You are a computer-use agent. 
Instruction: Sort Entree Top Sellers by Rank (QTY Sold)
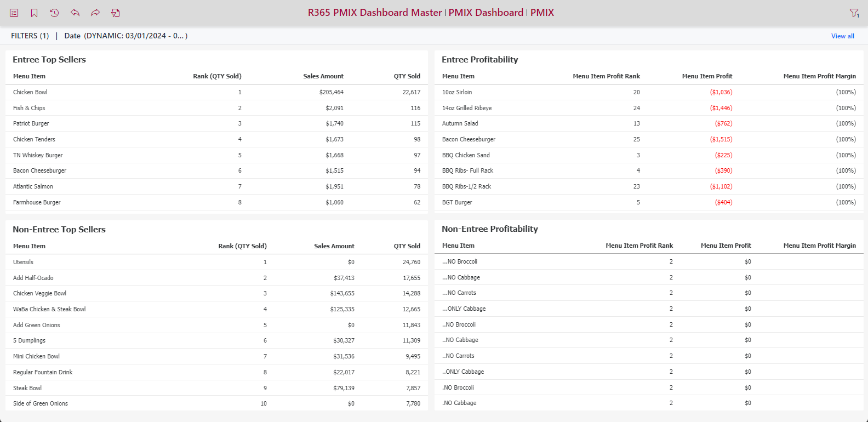[x=217, y=76]
